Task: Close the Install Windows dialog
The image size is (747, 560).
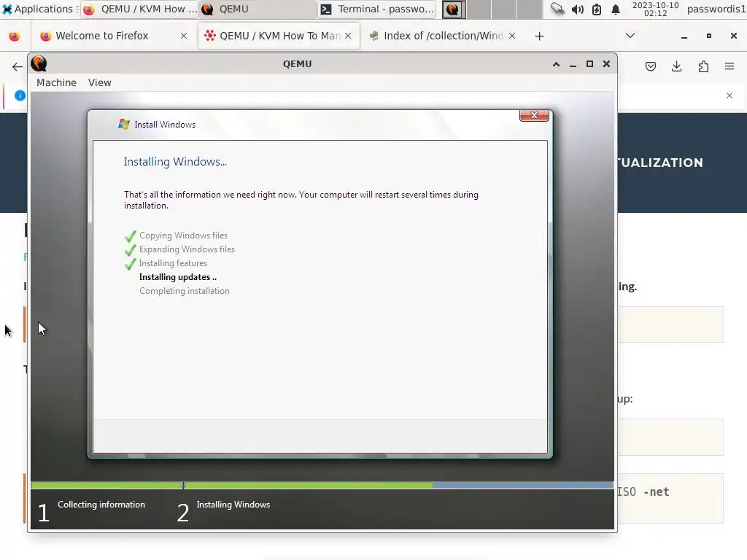Action: (x=534, y=115)
